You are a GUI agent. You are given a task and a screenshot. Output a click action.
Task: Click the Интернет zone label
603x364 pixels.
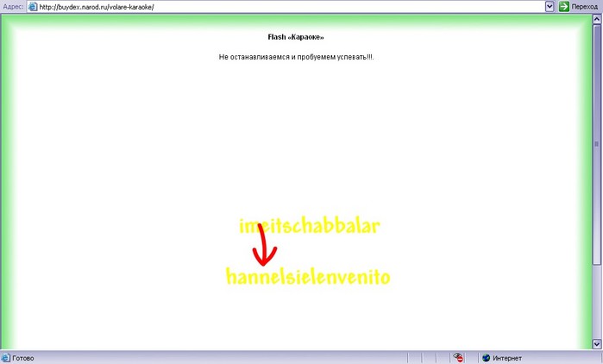click(507, 358)
